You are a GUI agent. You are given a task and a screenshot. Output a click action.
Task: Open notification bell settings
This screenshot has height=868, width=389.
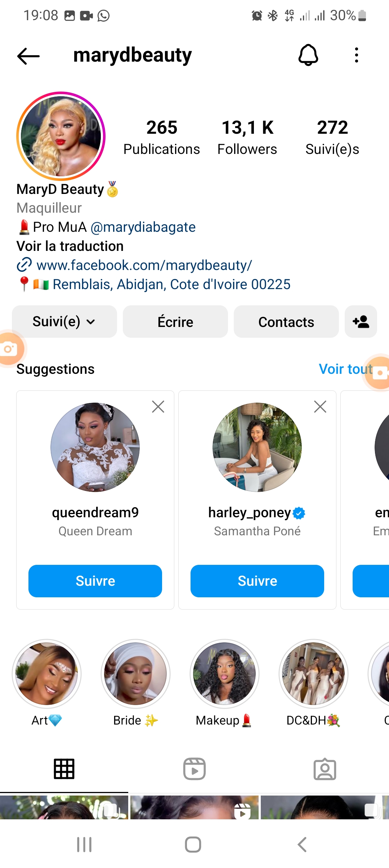coord(308,56)
